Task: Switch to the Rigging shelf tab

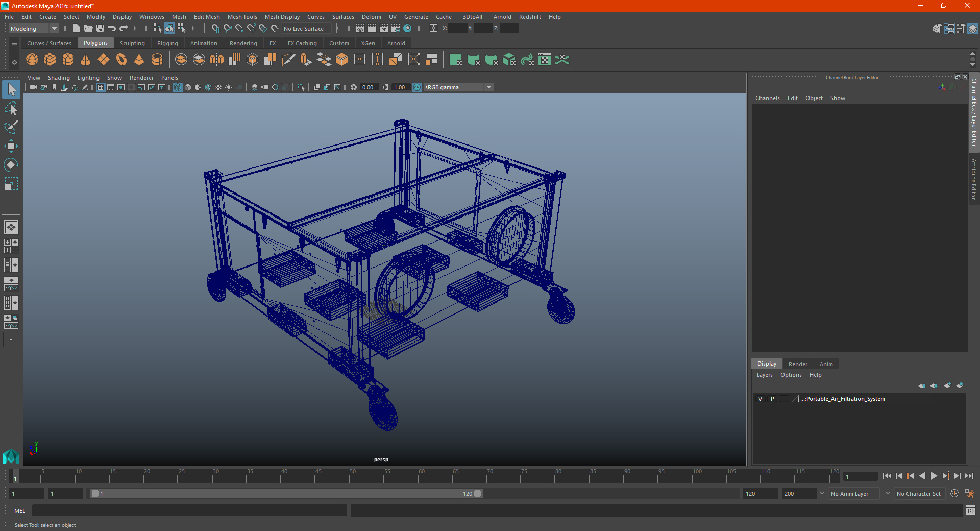Action: click(167, 43)
